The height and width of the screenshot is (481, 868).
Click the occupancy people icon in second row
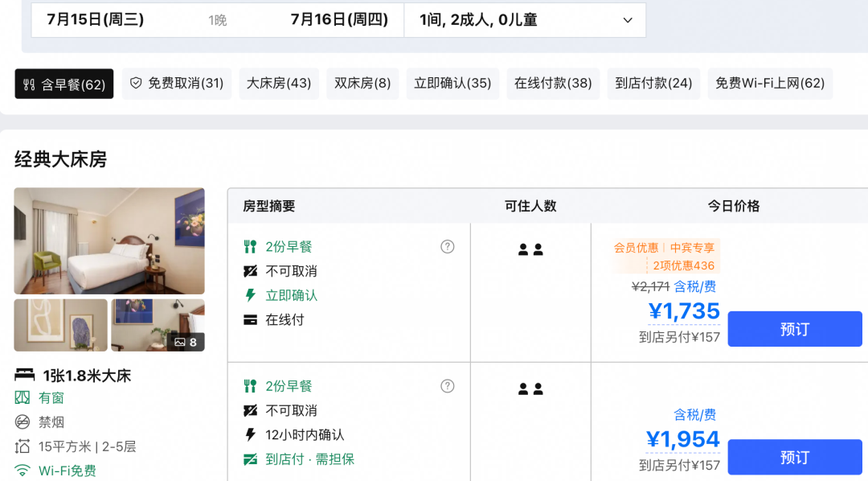(530, 389)
